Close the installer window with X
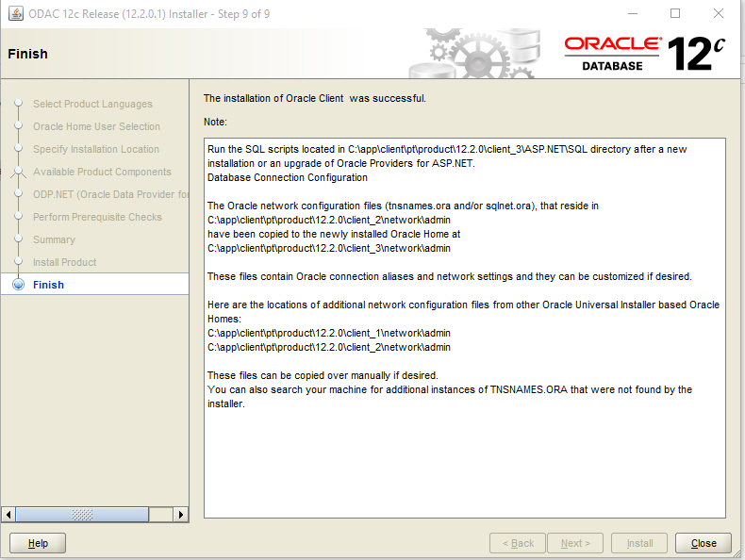745x560 pixels. pos(719,13)
